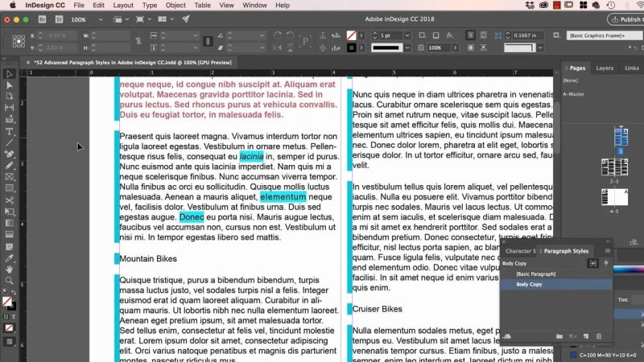Pick the Eyedropper tool
The image size is (644, 362).
point(9,258)
